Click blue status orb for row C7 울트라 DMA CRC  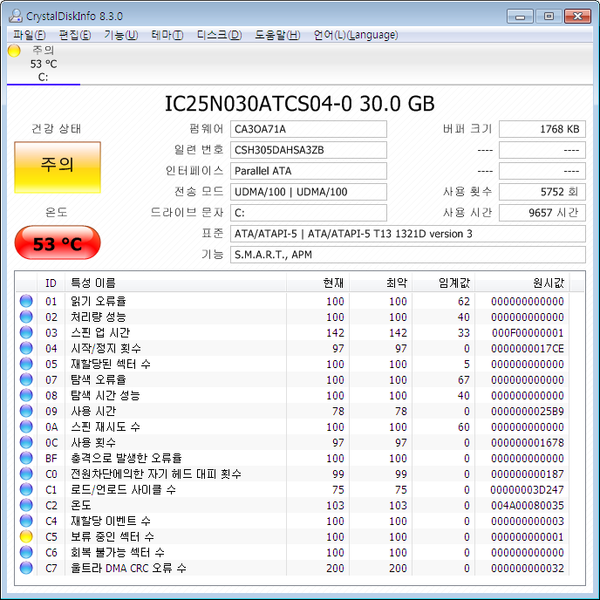coord(26,568)
